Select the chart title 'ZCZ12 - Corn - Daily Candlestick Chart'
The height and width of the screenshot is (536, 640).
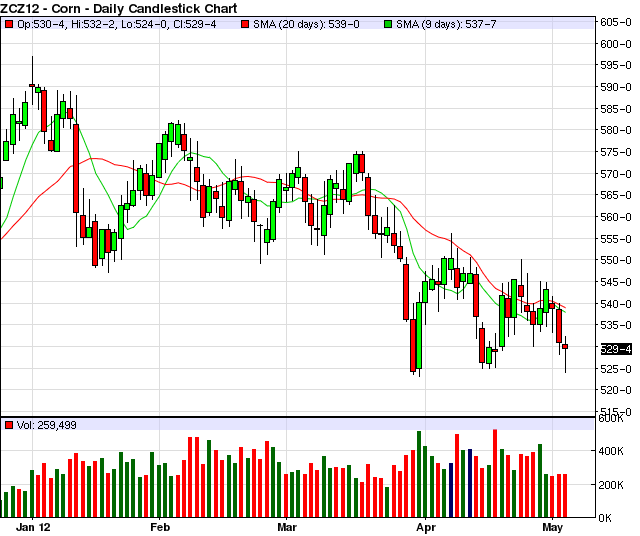(119, 8)
